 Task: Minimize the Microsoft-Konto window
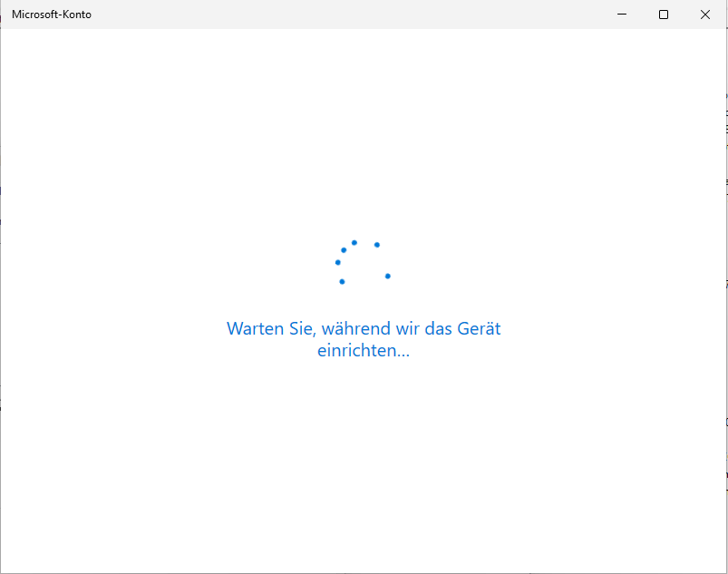coord(622,15)
